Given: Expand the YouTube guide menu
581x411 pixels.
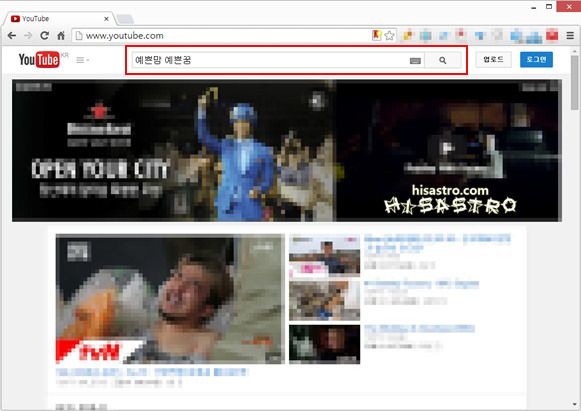Looking at the screenshot, I should [82, 60].
